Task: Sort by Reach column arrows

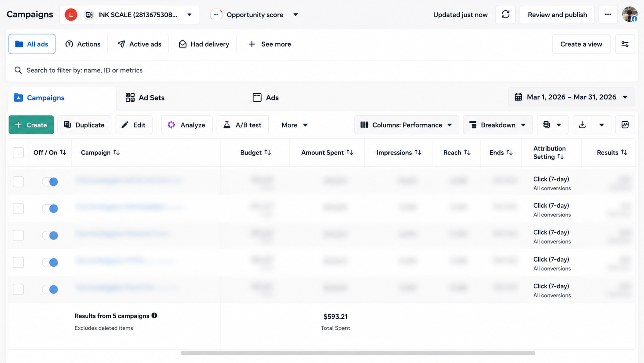Action: click(467, 153)
